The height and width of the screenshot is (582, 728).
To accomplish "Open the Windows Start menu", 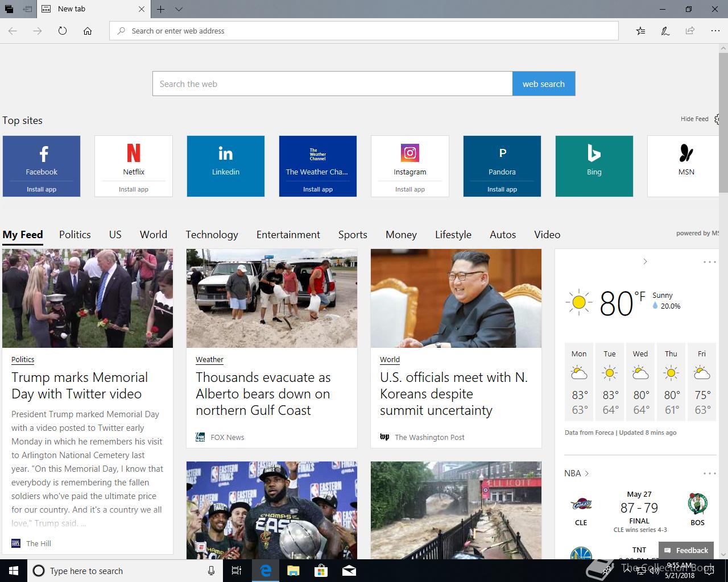I will pyautogui.click(x=14, y=571).
